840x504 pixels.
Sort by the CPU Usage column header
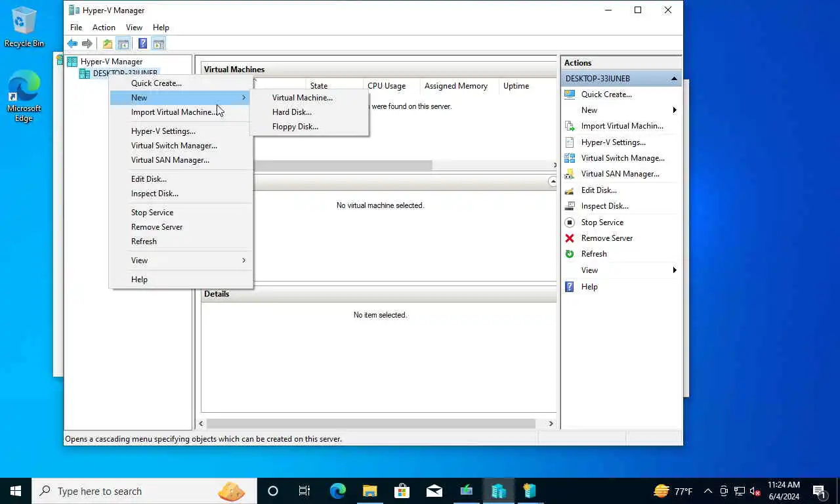pyautogui.click(x=387, y=86)
